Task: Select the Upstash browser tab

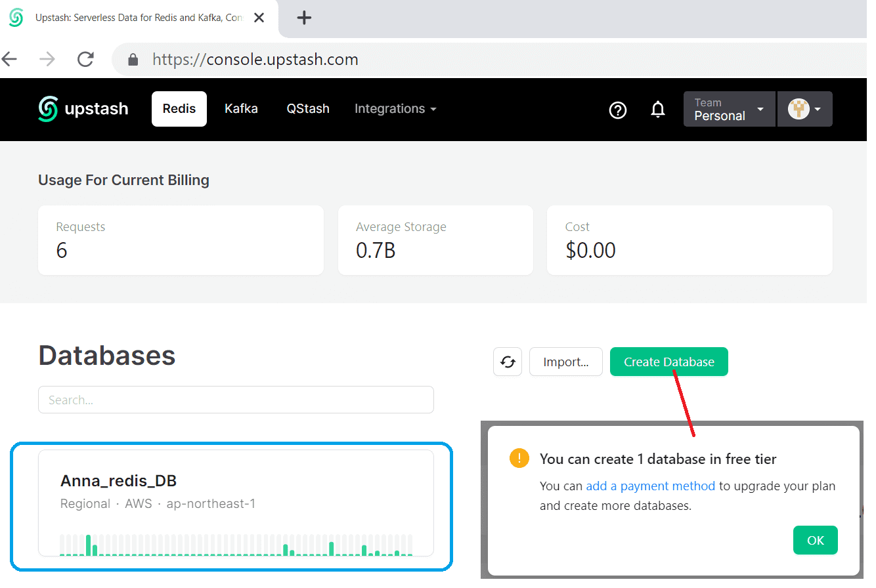Action: (139, 18)
